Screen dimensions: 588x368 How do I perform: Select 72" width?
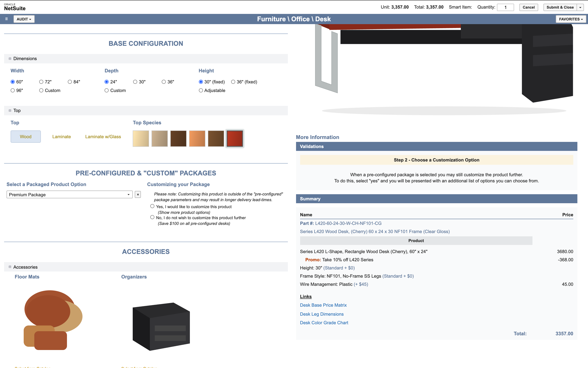pyautogui.click(x=41, y=82)
